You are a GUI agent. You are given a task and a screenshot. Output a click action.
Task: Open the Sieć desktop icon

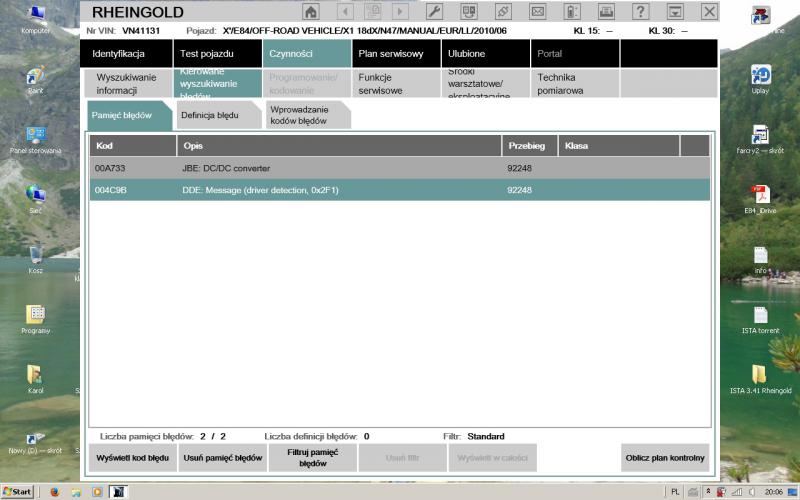point(36,200)
